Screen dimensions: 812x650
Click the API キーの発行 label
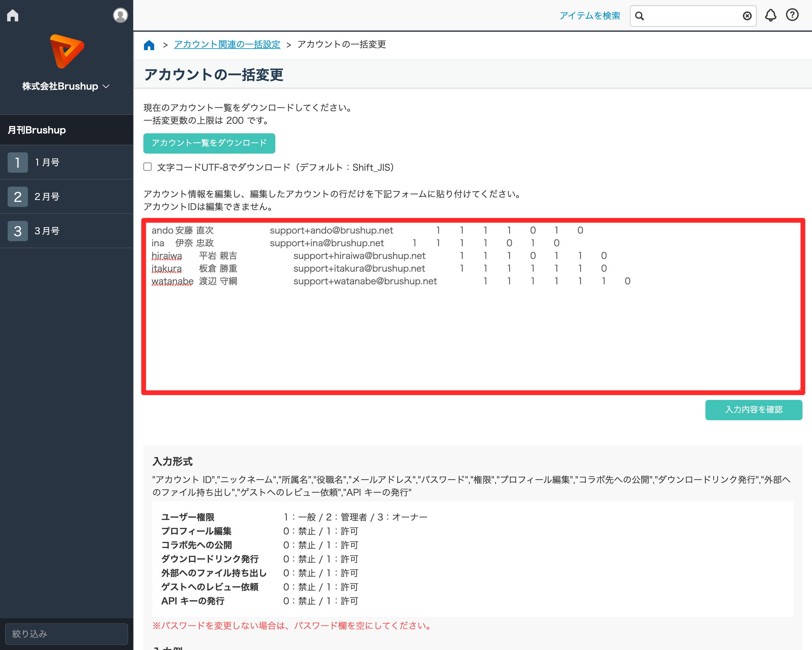click(193, 601)
